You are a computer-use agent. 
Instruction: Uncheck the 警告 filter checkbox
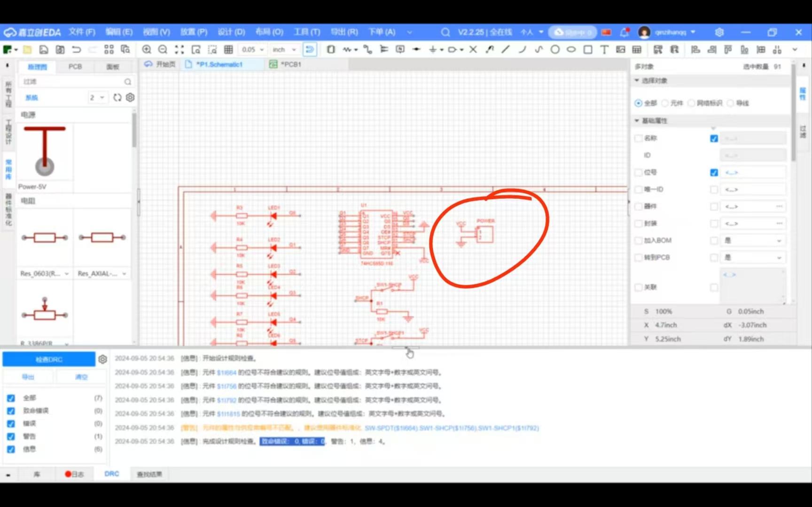(11, 437)
